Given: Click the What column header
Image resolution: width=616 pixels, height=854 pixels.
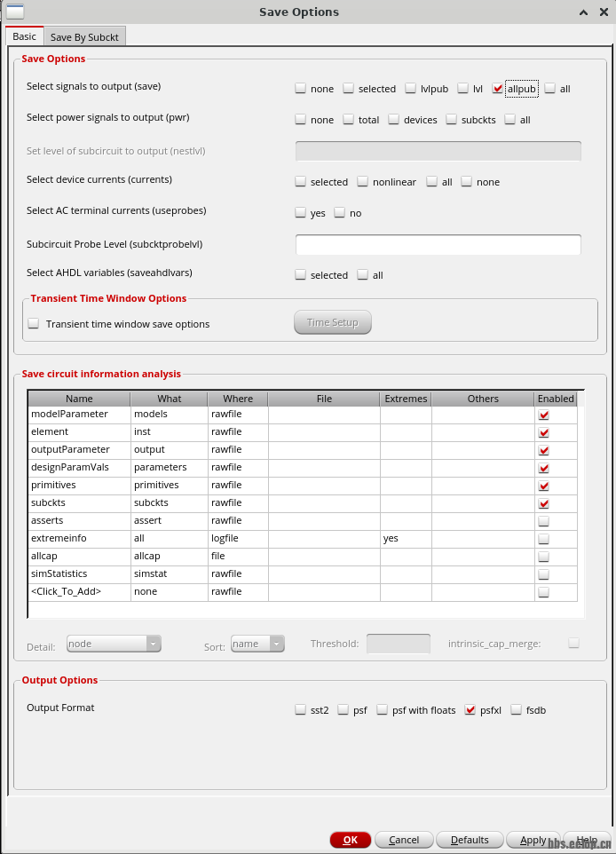Looking at the screenshot, I should point(169,399).
